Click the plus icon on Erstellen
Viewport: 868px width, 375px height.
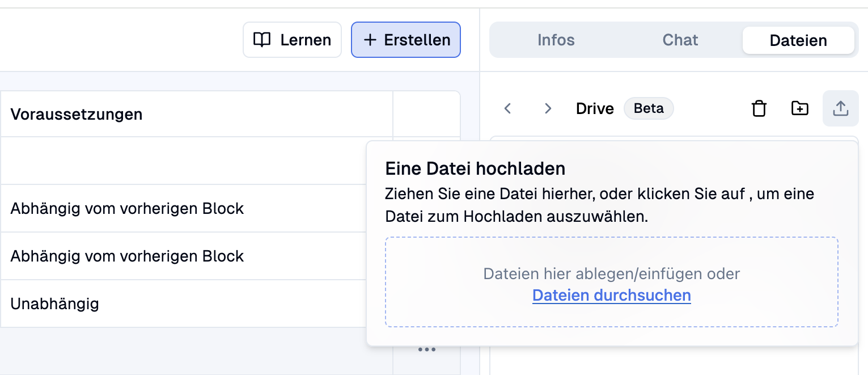pos(370,40)
